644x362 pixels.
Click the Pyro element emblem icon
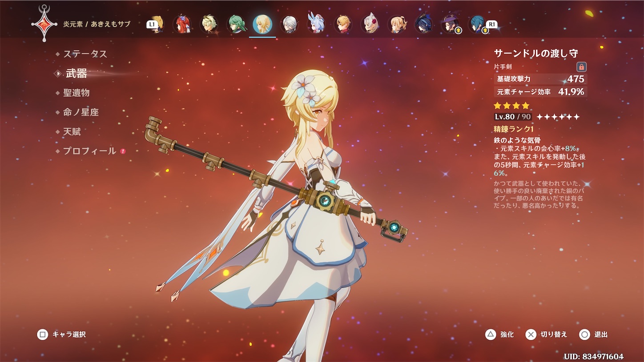click(44, 24)
